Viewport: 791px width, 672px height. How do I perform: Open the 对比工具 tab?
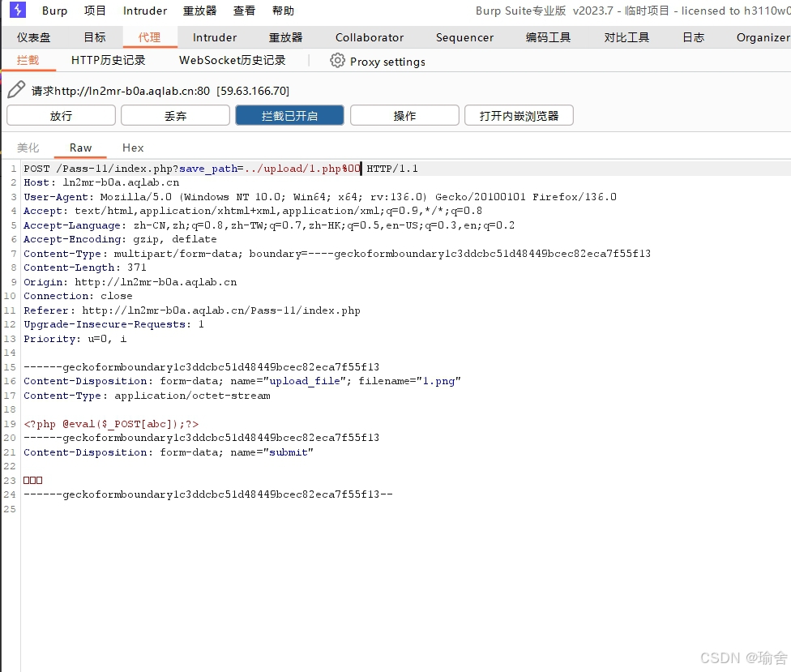pos(626,37)
